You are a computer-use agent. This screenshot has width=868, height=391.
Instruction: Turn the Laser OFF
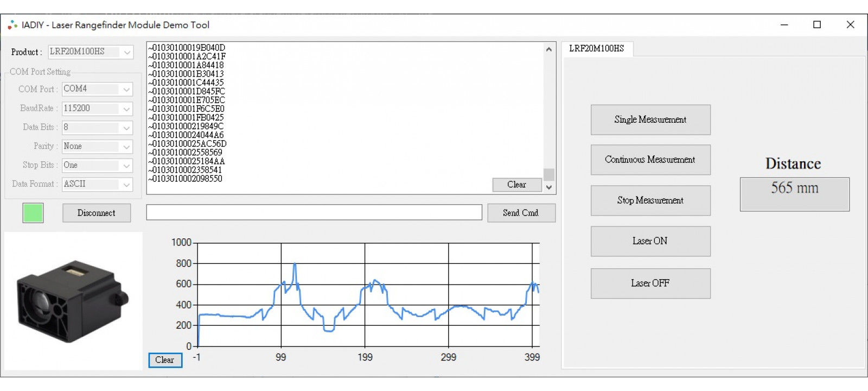[x=650, y=283]
